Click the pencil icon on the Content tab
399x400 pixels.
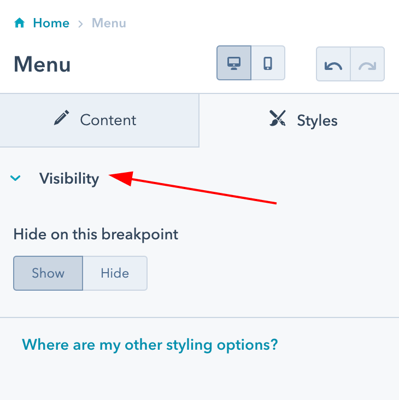click(62, 118)
